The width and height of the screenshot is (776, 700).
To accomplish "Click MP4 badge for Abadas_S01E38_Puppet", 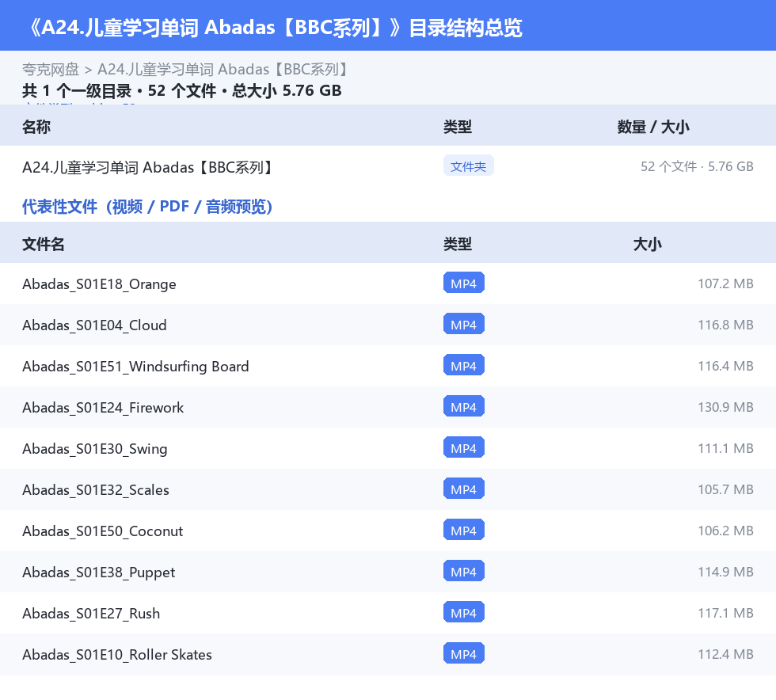I will (x=464, y=571).
